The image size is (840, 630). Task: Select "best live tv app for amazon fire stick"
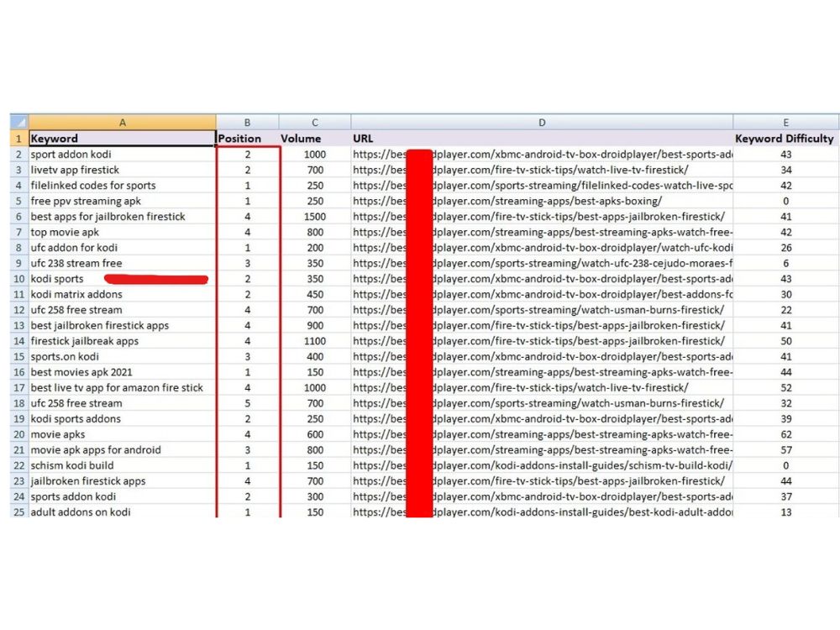[x=122, y=387]
